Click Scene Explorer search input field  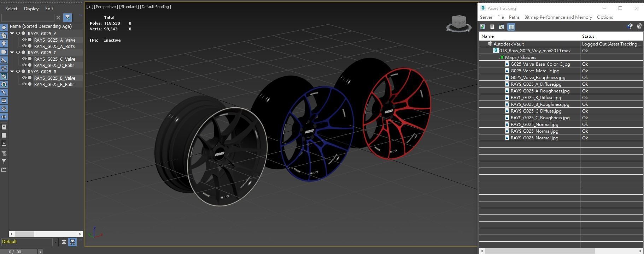point(28,18)
